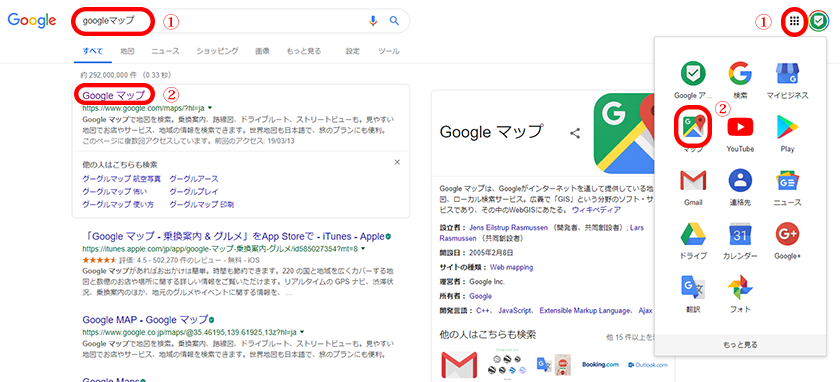Close the 他の人はこちらも検索 box
The height and width of the screenshot is (382, 840).
[397, 162]
